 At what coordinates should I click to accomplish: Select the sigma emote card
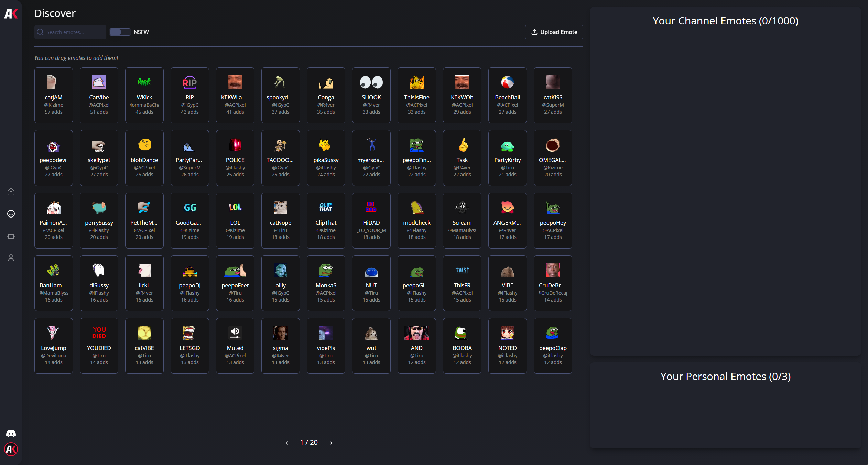281,346
